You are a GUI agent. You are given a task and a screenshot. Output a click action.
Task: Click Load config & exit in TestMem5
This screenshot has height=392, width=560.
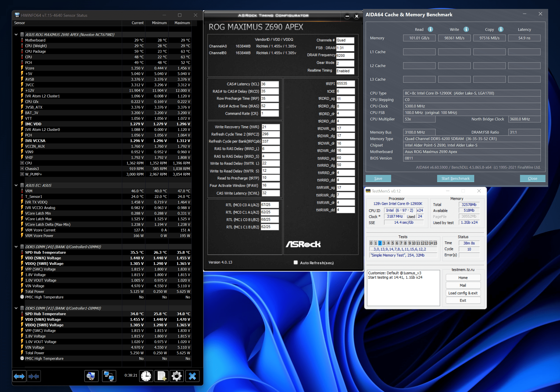point(463,293)
